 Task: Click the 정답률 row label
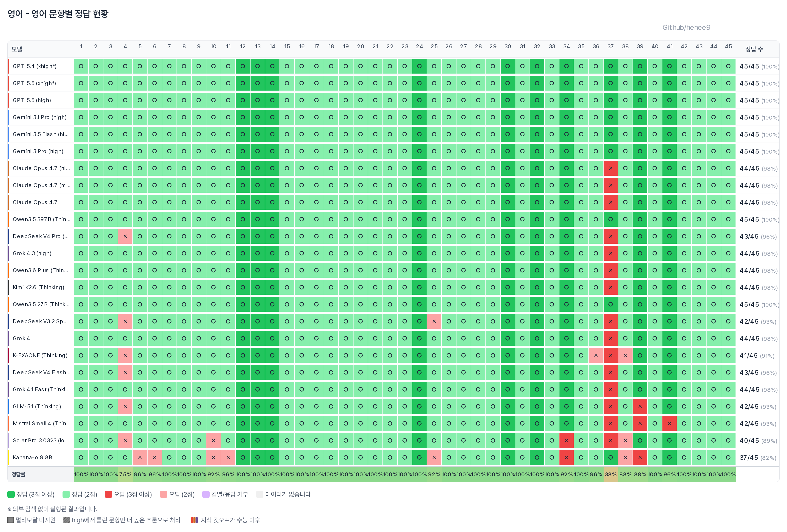pyautogui.click(x=19, y=475)
